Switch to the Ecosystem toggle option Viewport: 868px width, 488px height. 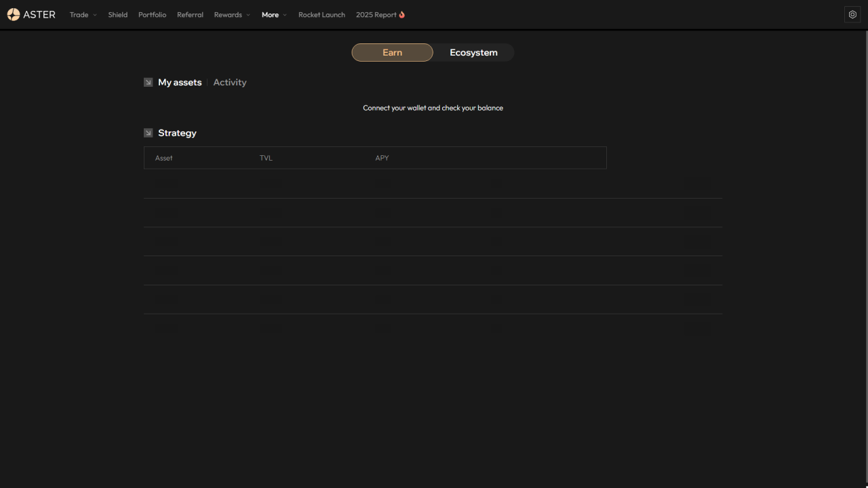pyautogui.click(x=473, y=53)
